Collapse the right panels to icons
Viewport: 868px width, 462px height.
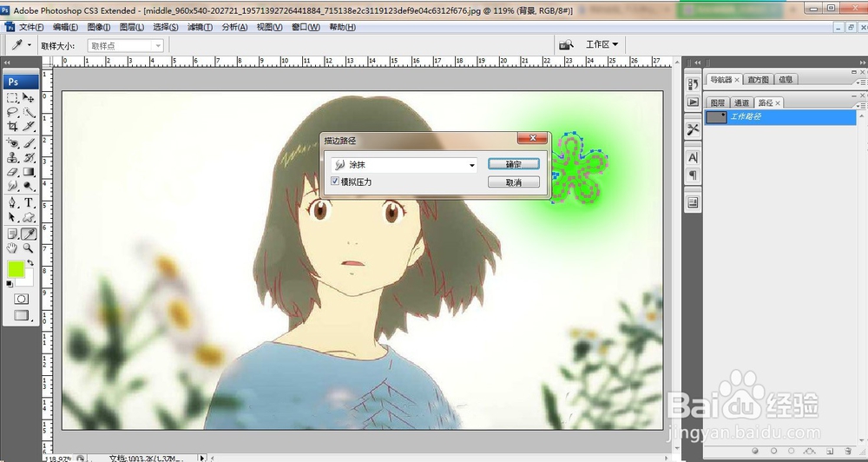point(863,63)
